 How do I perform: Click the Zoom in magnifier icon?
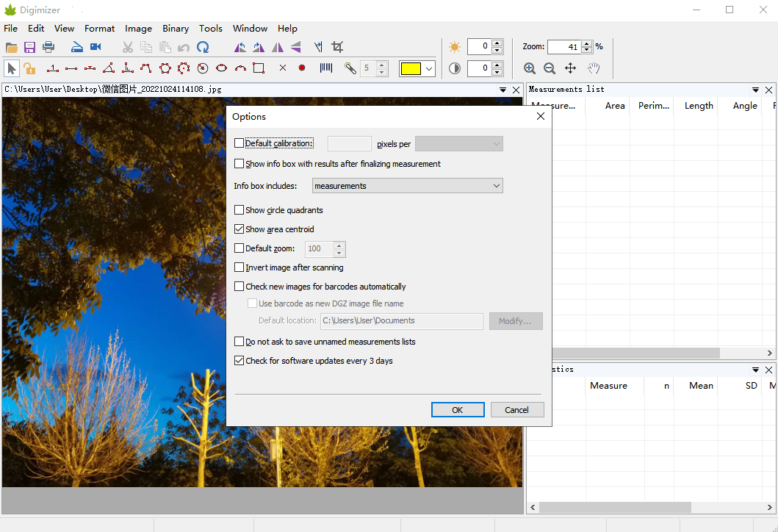pyautogui.click(x=530, y=68)
